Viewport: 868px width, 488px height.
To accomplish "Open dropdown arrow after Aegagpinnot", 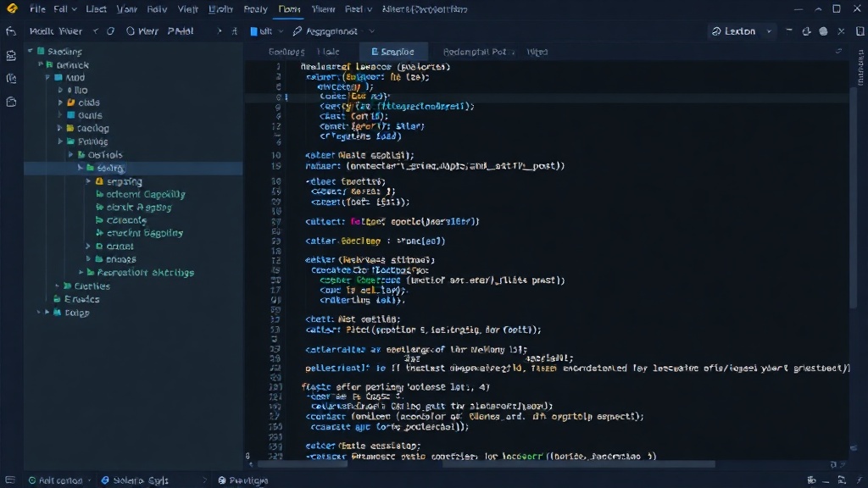I will click(x=371, y=31).
